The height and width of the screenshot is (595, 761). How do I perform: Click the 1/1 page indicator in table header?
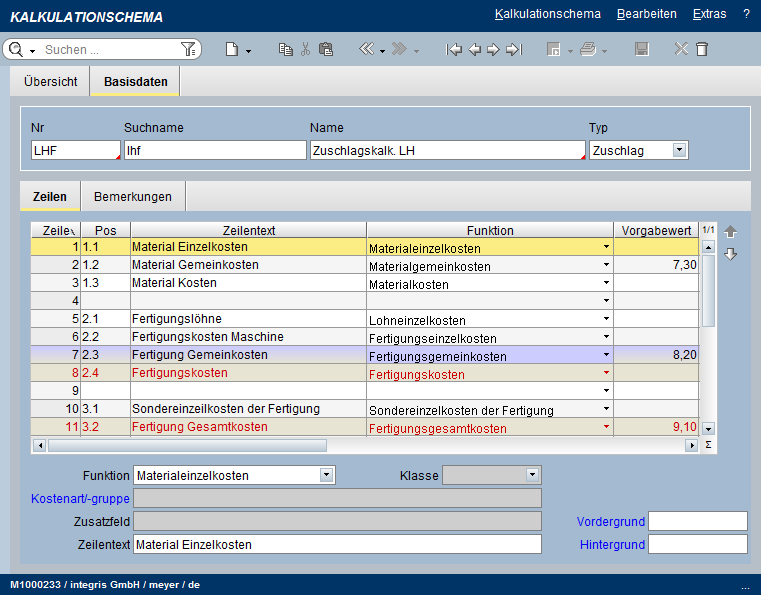click(708, 230)
